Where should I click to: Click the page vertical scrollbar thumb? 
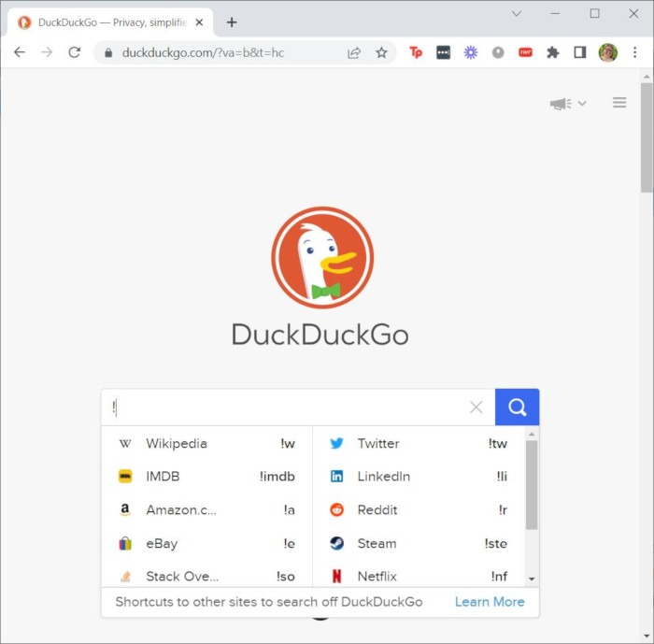(647, 137)
